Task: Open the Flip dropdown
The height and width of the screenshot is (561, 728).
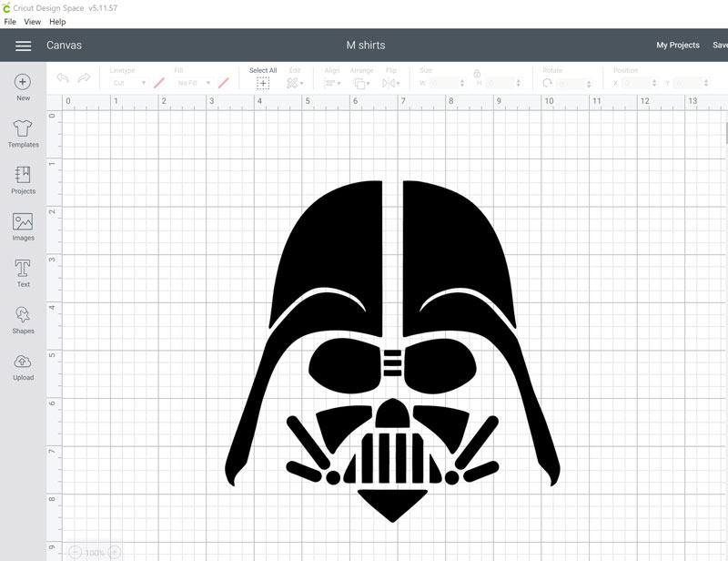Action: pyautogui.click(x=391, y=83)
